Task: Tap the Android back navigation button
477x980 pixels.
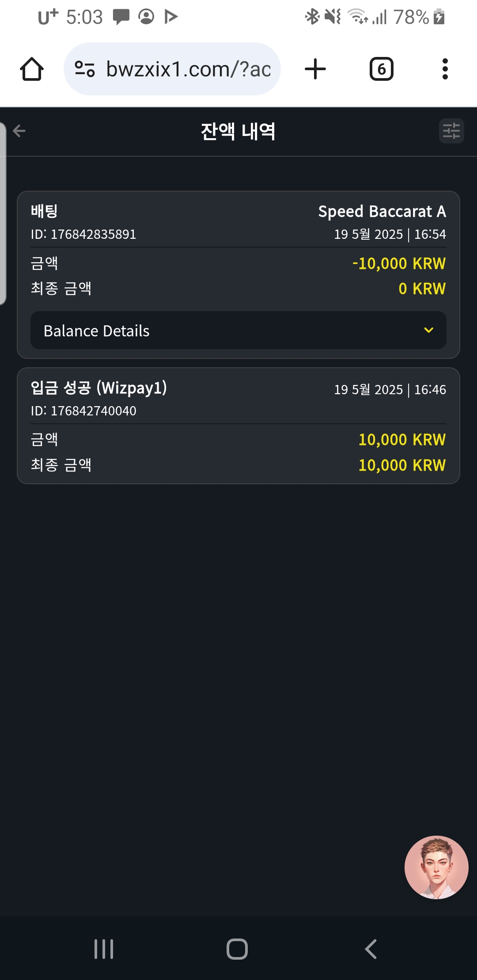Action: (371, 949)
